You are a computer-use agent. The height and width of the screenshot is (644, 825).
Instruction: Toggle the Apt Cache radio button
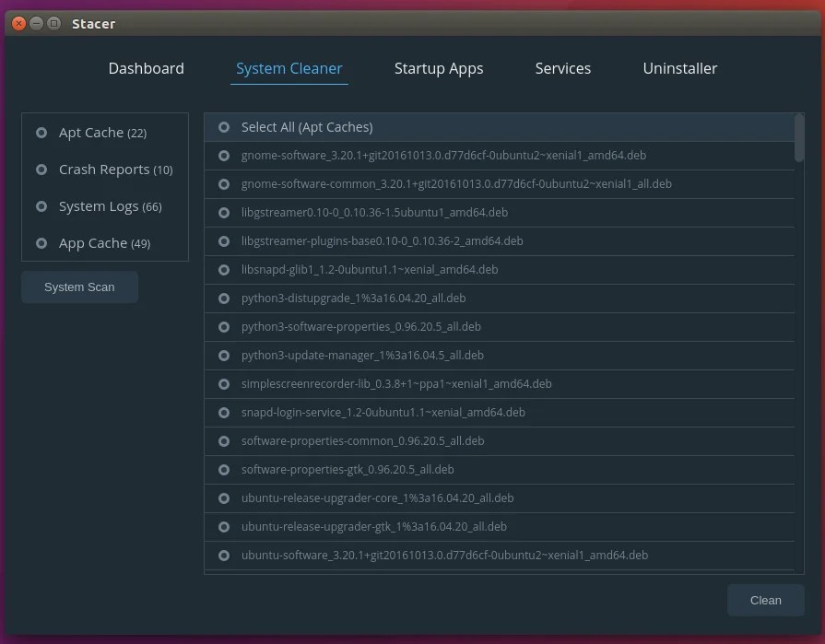tap(41, 133)
